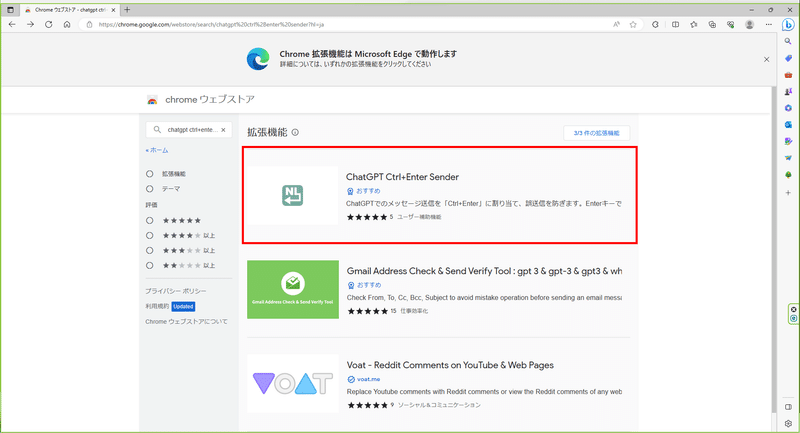The width and height of the screenshot is (800, 433).
Task: Click the browser extensions puzzle icon
Action: coord(655,24)
